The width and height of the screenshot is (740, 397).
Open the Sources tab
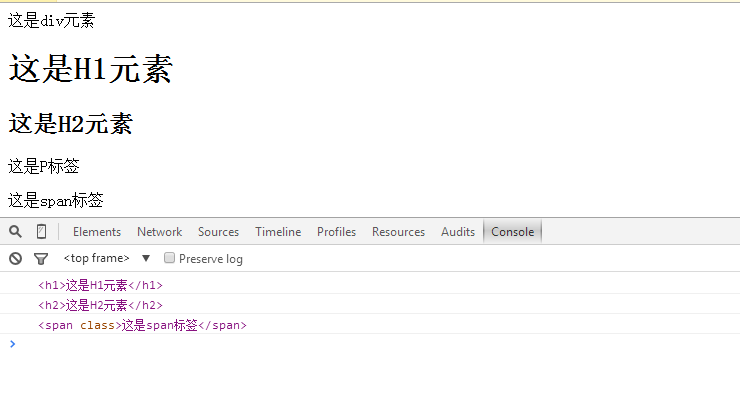pyautogui.click(x=219, y=232)
